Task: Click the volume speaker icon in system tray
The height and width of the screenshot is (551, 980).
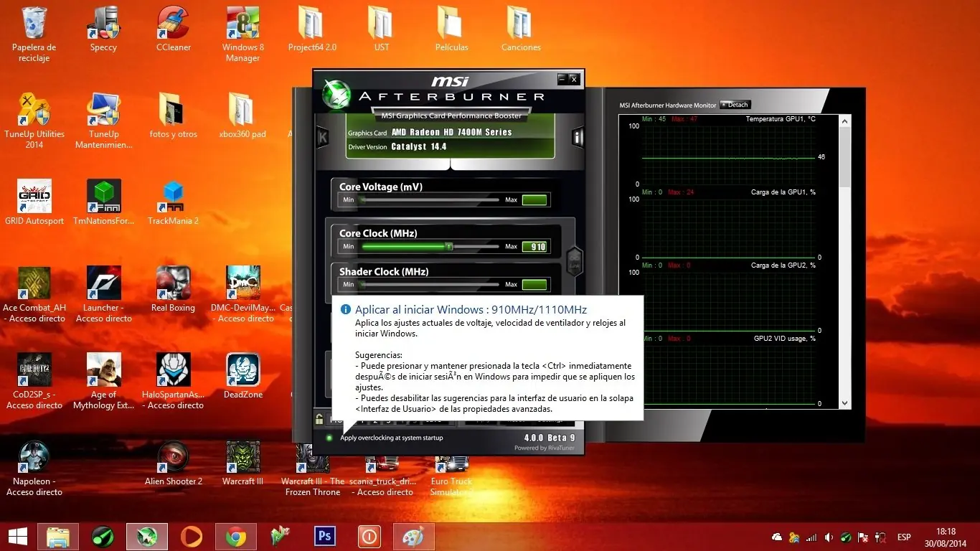Action: 829,537
